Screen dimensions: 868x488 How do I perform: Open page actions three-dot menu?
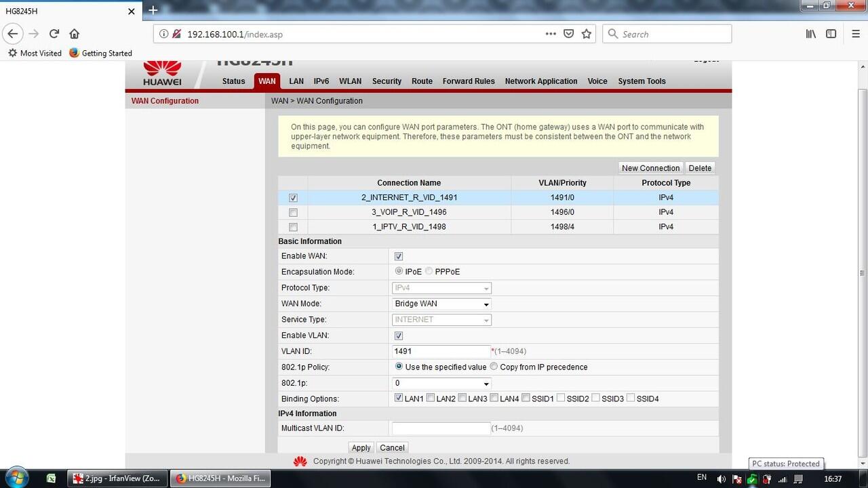(x=551, y=34)
